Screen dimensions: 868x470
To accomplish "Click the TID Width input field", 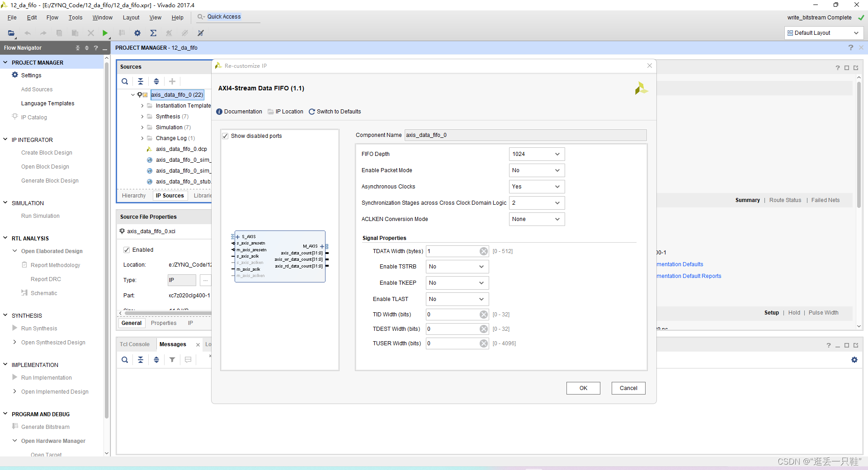I will [x=452, y=315].
